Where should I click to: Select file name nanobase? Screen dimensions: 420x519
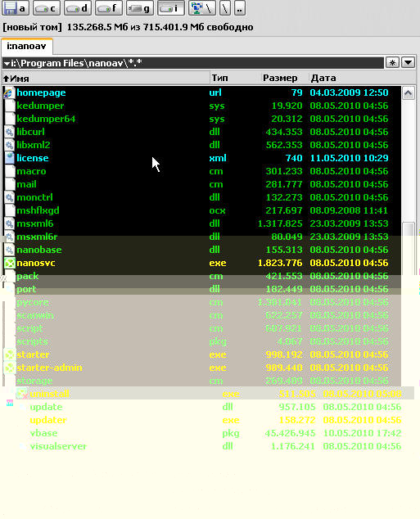[x=39, y=250]
